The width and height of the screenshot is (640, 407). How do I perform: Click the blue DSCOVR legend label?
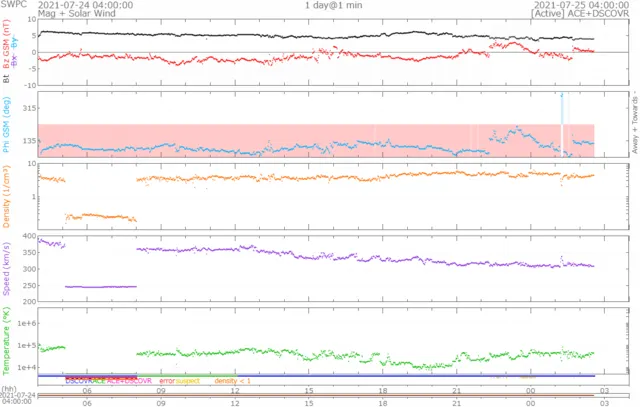point(78,381)
